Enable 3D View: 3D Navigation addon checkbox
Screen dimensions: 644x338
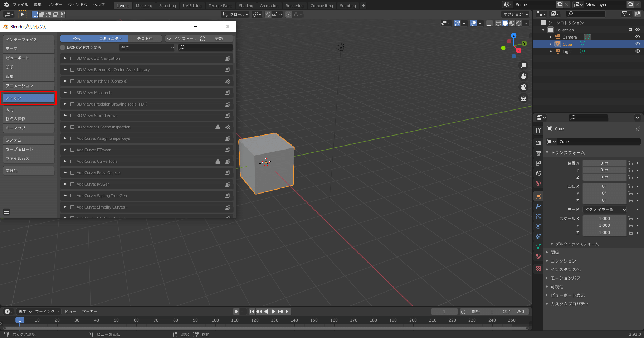tap(72, 58)
